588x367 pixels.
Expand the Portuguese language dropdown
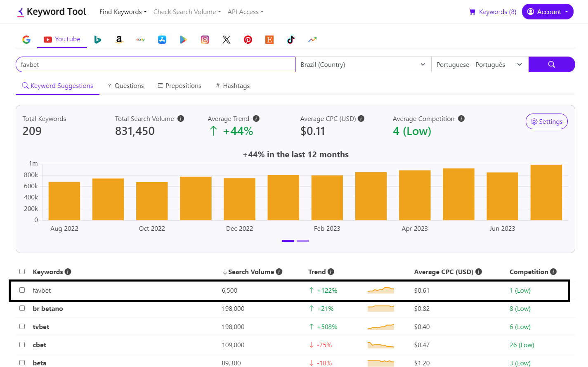479,64
